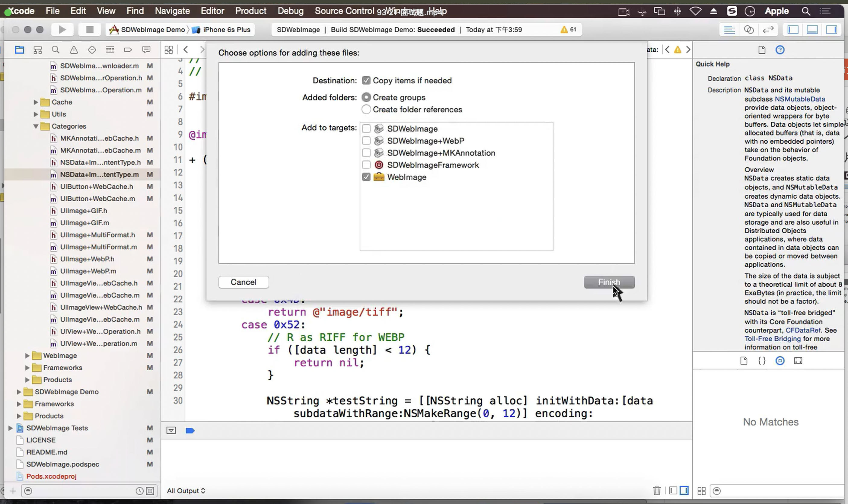
Task: Click the Finish button
Action: pyautogui.click(x=609, y=282)
